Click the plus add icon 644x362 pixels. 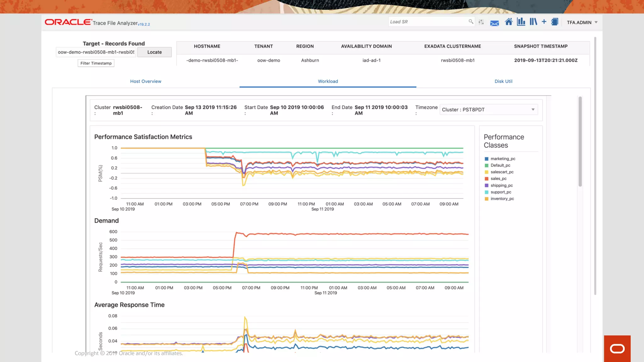click(544, 22)
